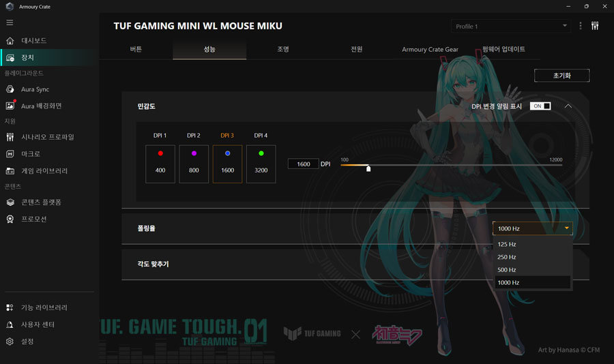
Task: Switch to the 펌웨어 업데이트 tab
Action: click(x=503, y=50)
